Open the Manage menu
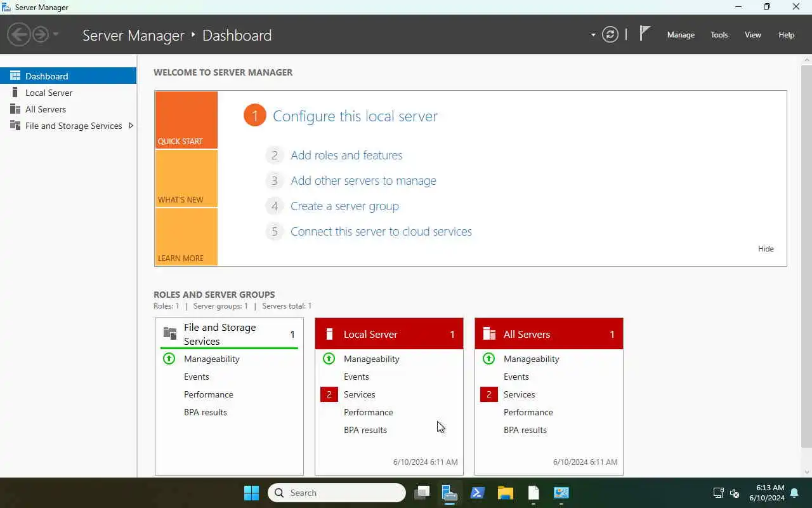 tap(681, 35)
